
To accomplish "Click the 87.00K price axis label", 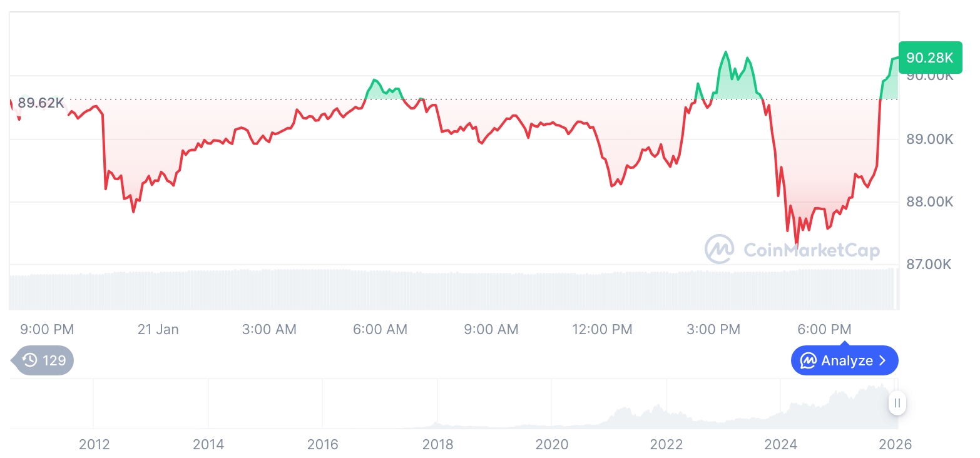I will 929,265.
